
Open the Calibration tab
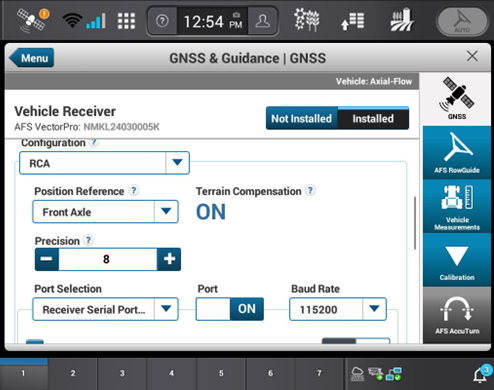(457, 260)
